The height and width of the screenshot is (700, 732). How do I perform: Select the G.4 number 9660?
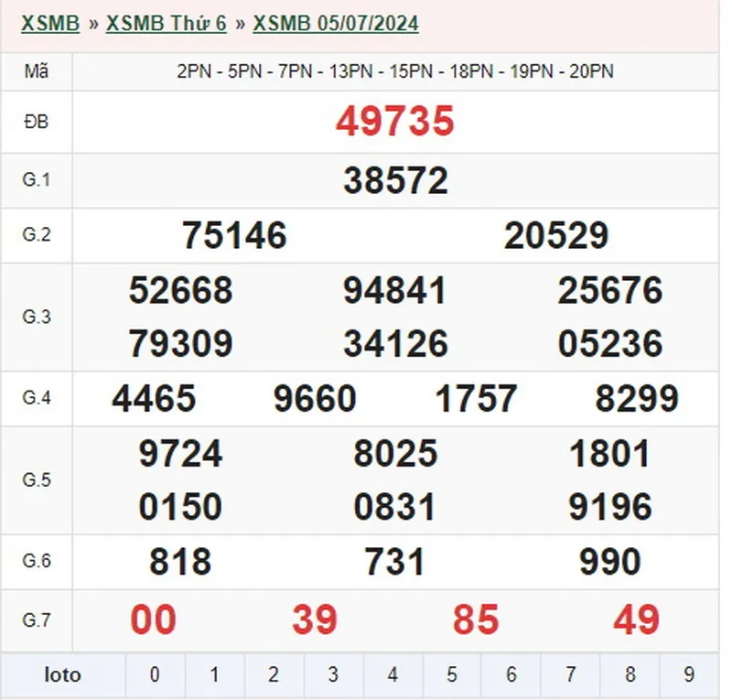coord(315,398)
